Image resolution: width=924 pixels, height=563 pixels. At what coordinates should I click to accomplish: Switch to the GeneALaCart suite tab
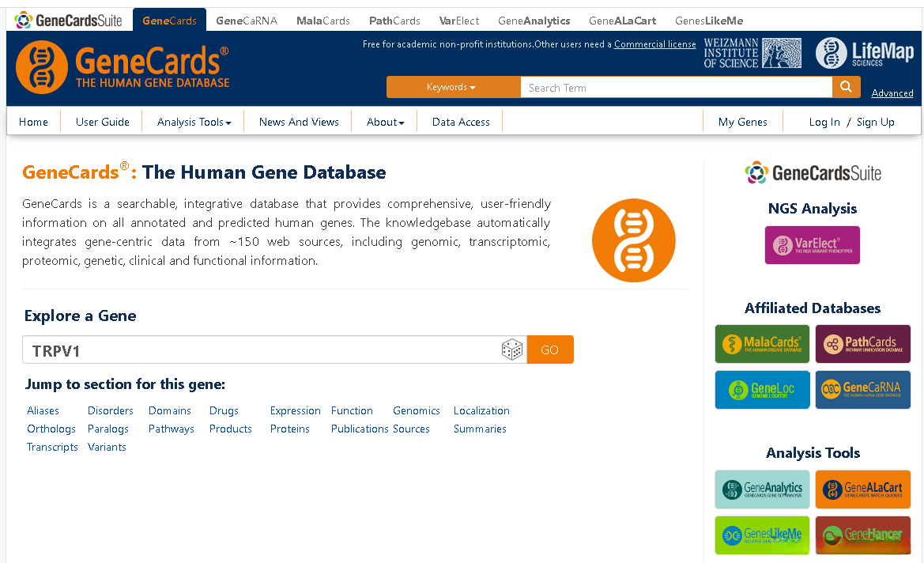click(622, 21)
